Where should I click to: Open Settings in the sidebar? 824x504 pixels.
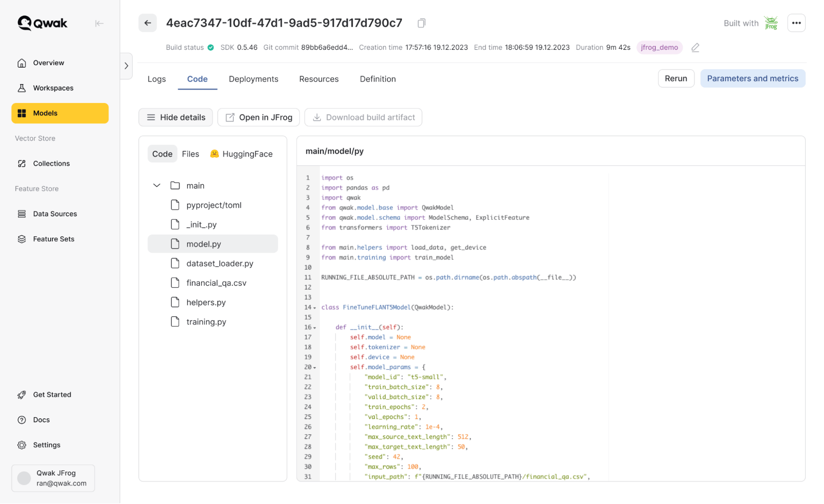pos(60,445)
